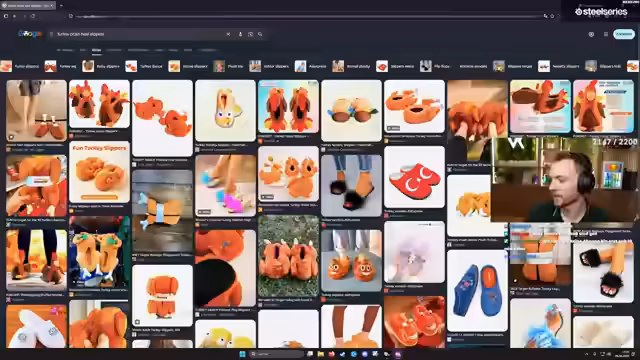This screenshot has height=360, width=640.
Task: Start voice search with the microphone icon
Action: [x=240, y=34]
